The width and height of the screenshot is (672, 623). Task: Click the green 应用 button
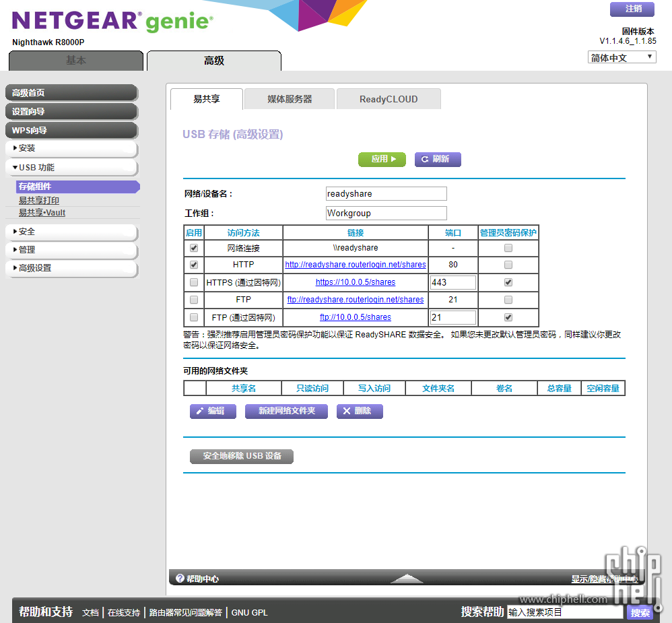click(382, 159)
